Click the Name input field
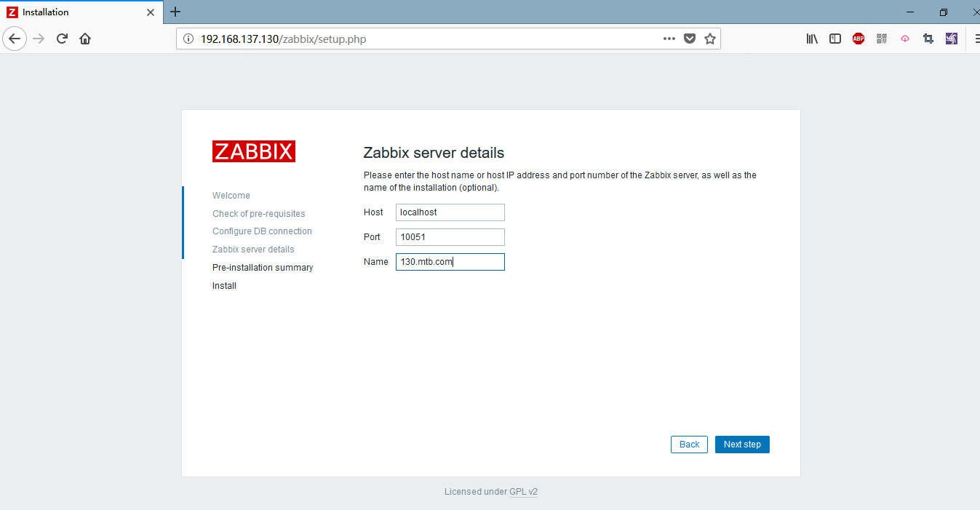 [450, 262]
